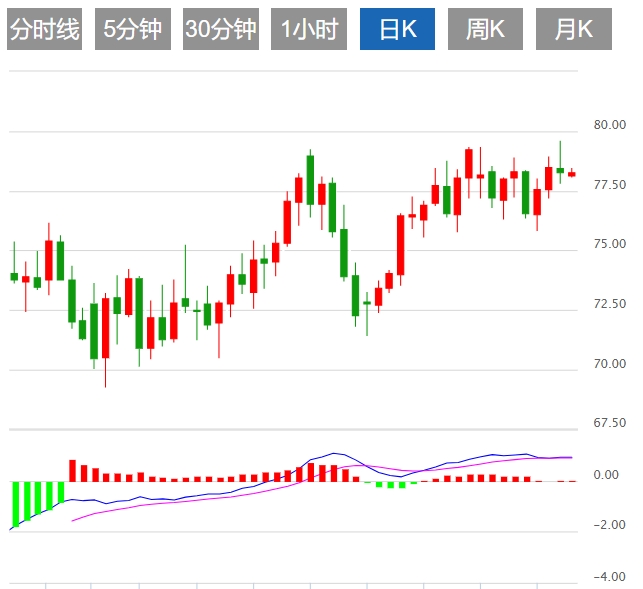The width and height of the screenshot is (643, 589).
Task: Switch to 周K weekly chart
Action: (485, 29)
